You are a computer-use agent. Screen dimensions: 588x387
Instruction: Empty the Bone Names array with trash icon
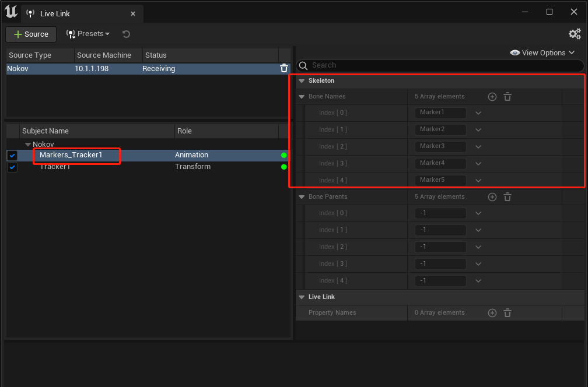point(508,97)
